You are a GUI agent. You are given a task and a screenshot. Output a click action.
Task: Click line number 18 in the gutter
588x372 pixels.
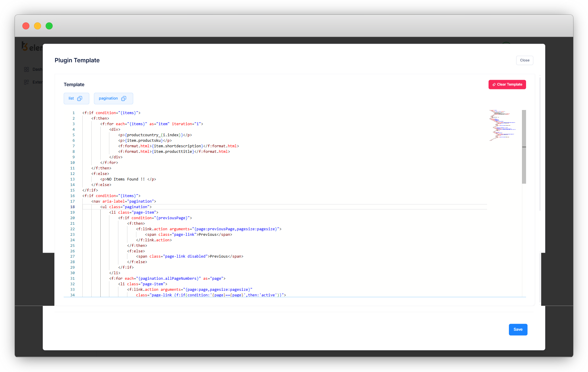coord(72,207)
